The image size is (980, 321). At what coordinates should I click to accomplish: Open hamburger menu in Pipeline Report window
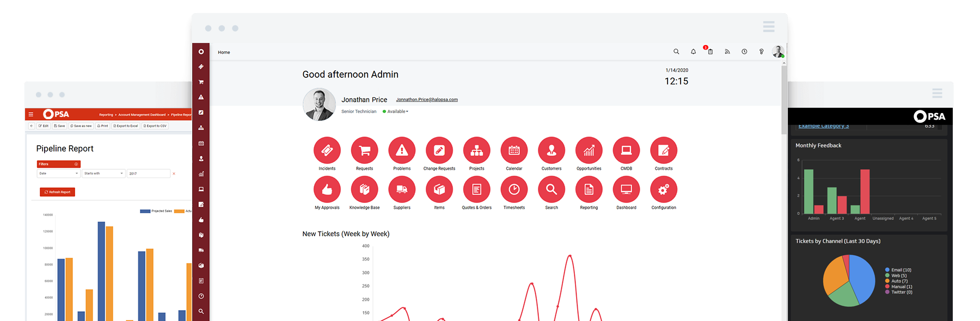pos(31,114)
